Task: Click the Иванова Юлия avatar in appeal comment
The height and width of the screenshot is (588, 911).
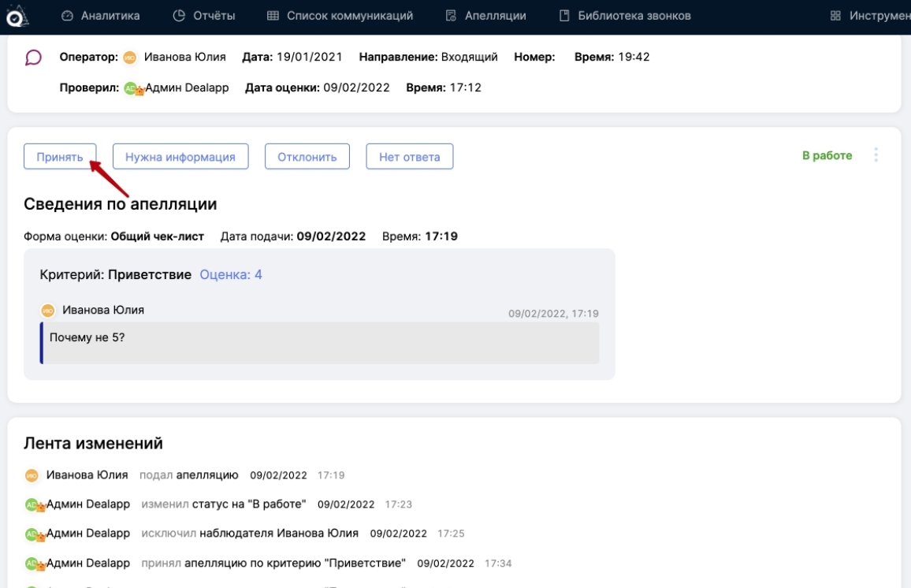Action: 48,311
